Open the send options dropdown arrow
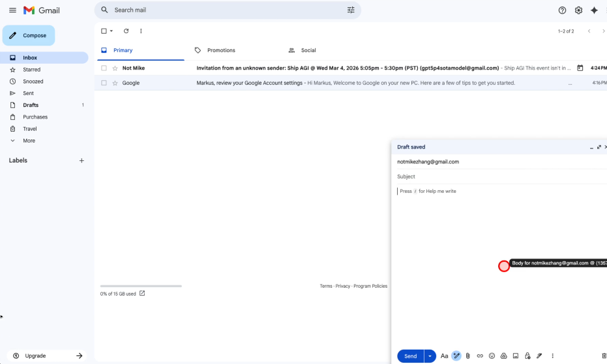Viewport: 607px width, 364px height. point(430,356)
